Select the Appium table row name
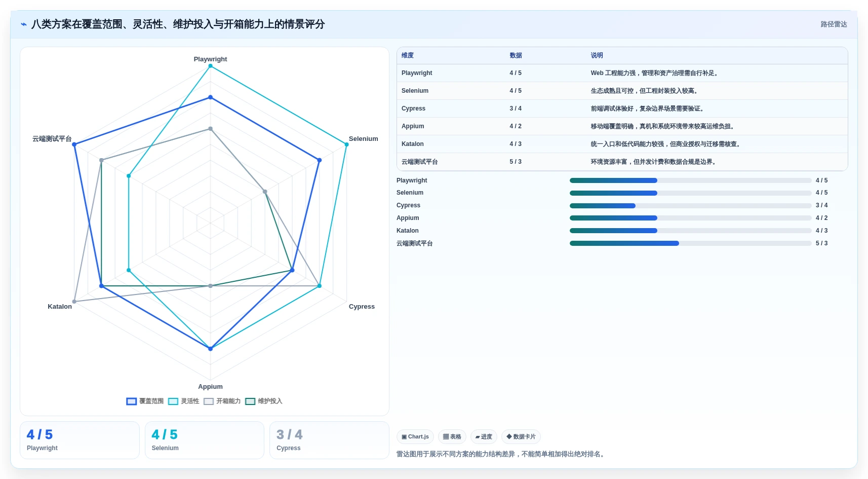Viewport: 868px width, 479px height. [413, 126]
